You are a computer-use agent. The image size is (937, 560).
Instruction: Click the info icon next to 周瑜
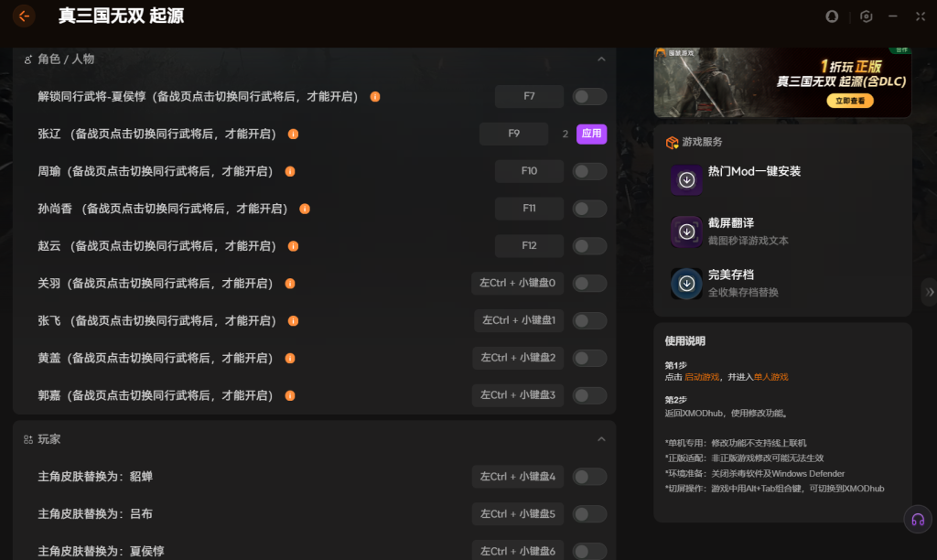pyautogui.click(x=290, y=171)
